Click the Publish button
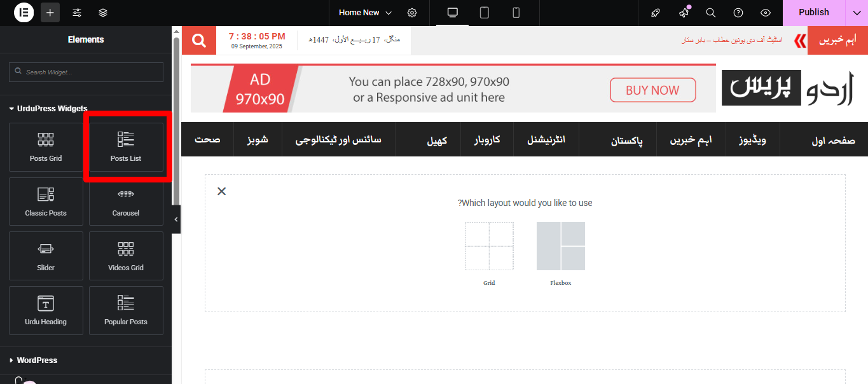 (813, 13)
